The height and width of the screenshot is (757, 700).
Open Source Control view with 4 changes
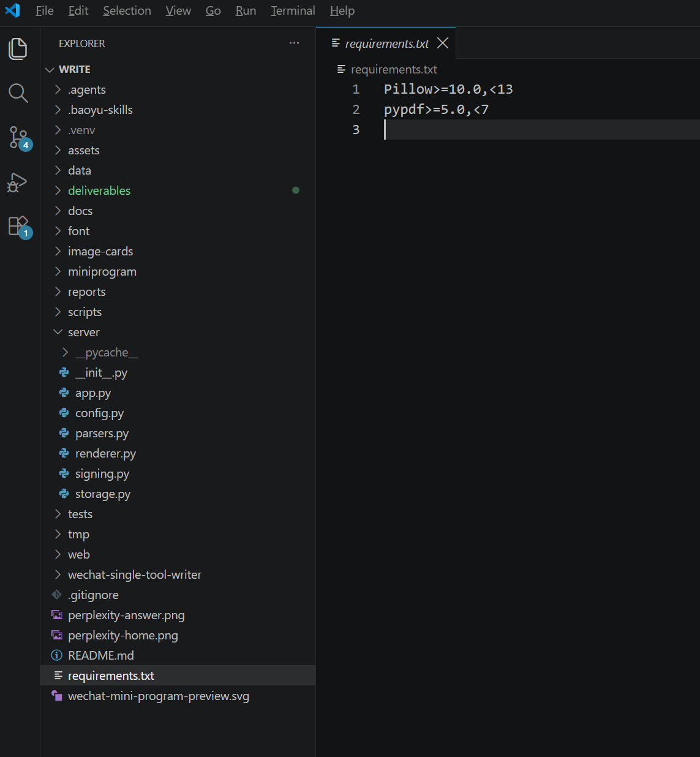tap(19, 138)
